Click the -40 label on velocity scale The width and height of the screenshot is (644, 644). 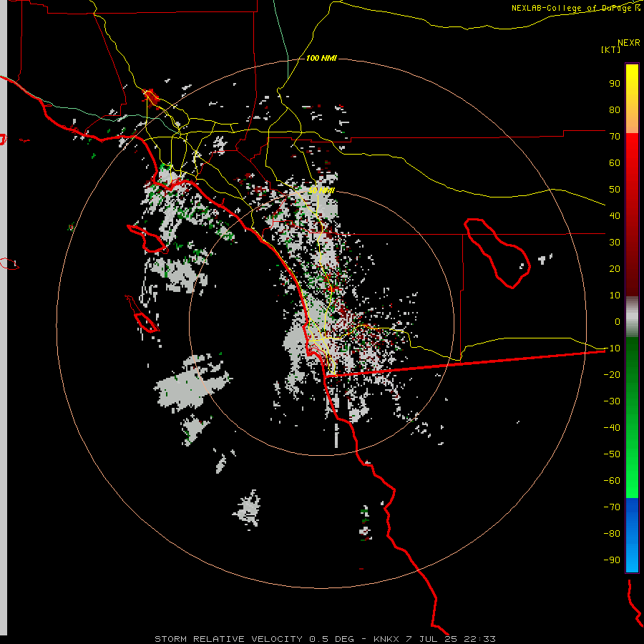(x=612, y=428)
